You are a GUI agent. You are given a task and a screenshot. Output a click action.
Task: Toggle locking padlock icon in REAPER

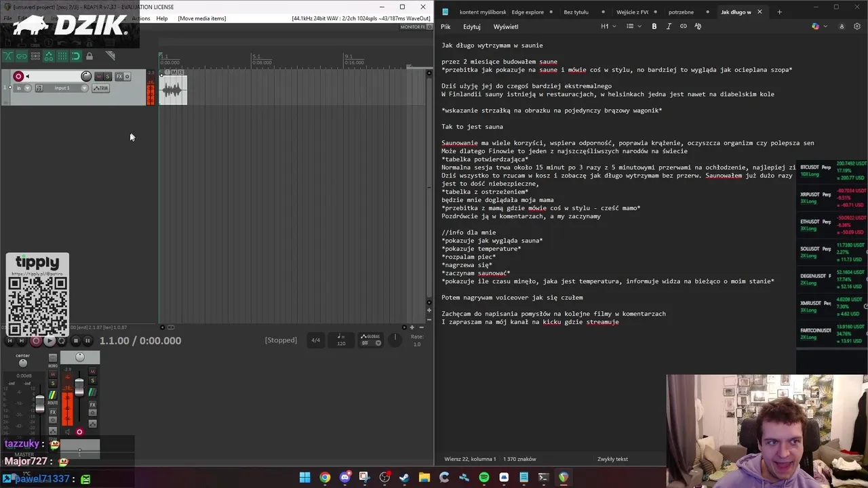tap(89, 56)
